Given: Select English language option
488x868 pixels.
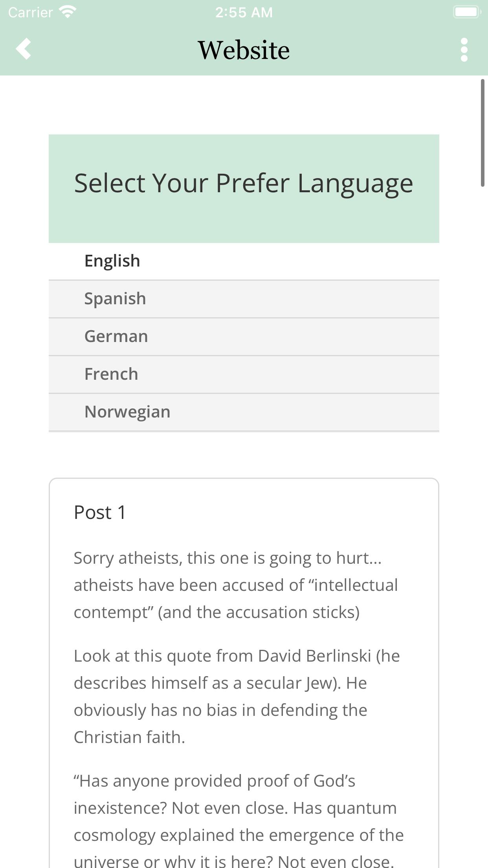Looking at the screenshot, I should [x=244, y=261].
